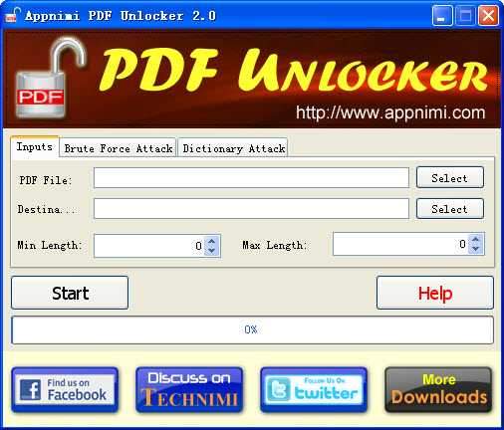Click Select button for PDF File
Viewport: 504px width, 430px height.
pos(450,178)
